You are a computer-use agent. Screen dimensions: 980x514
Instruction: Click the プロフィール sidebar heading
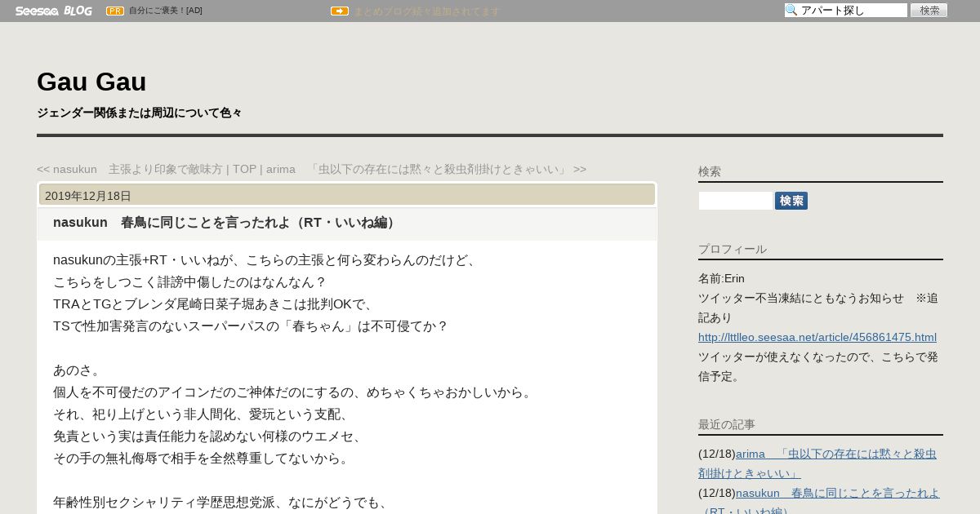coord(733,249)
